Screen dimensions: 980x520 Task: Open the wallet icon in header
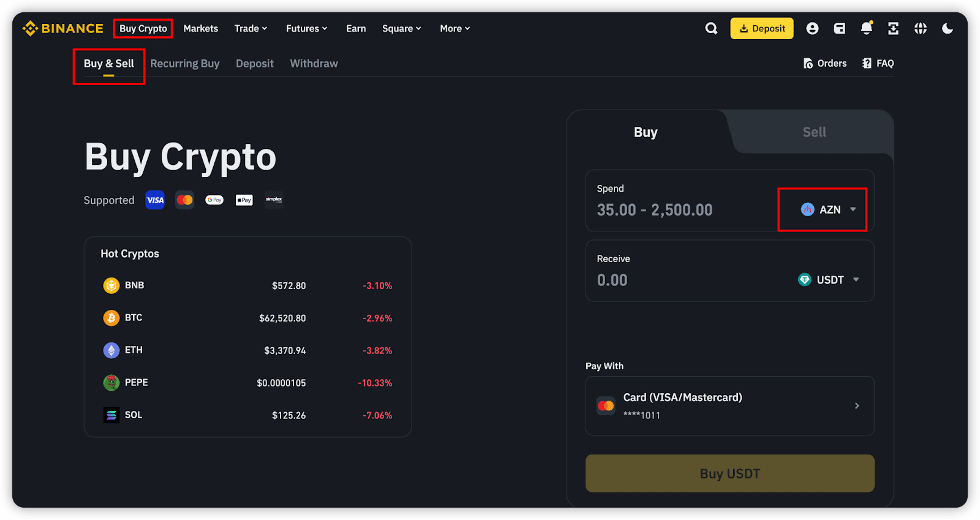pyautogui.click(x=839, y=28)
